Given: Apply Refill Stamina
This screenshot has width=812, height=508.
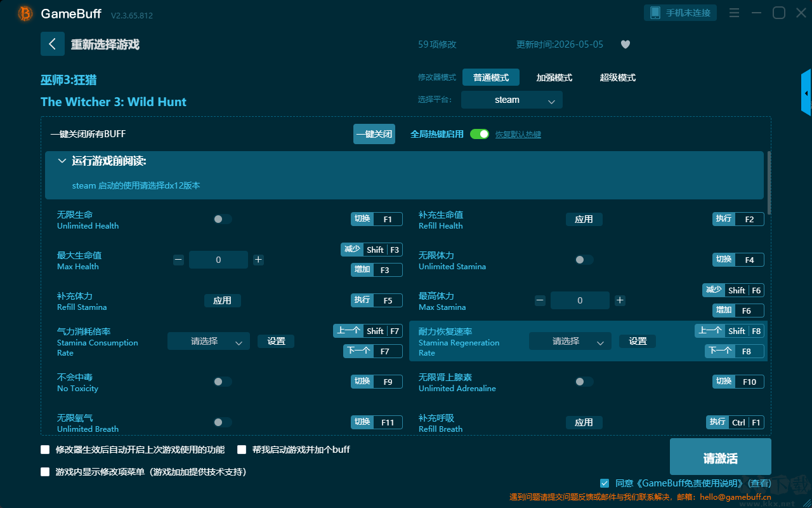Looking at the screenshot, I should pyautogui.click(x=223, y=300).
